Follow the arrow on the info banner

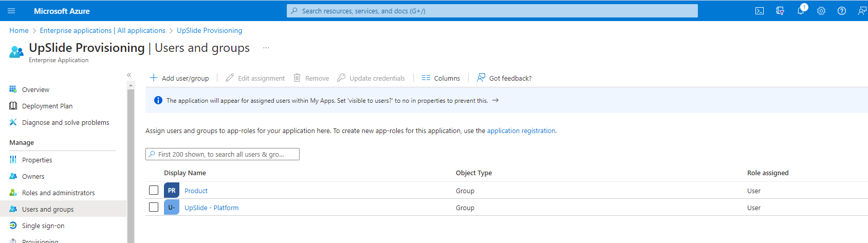tap(495, 101)
